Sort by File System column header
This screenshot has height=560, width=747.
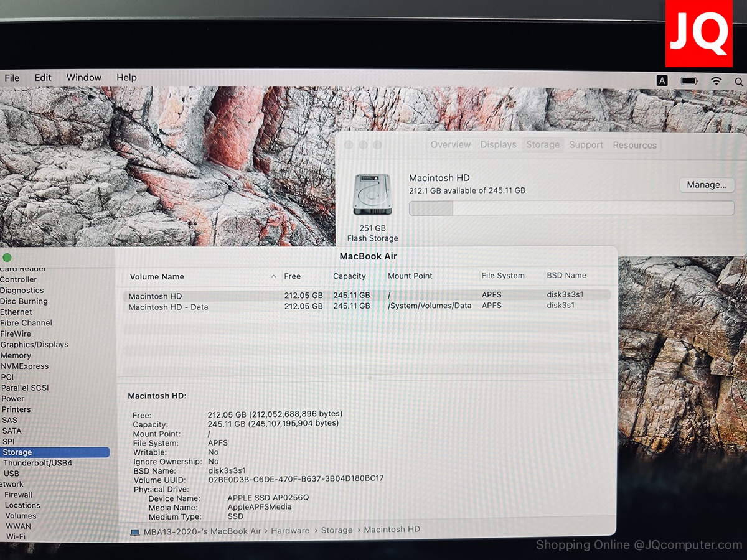click(x=503, y=276)
